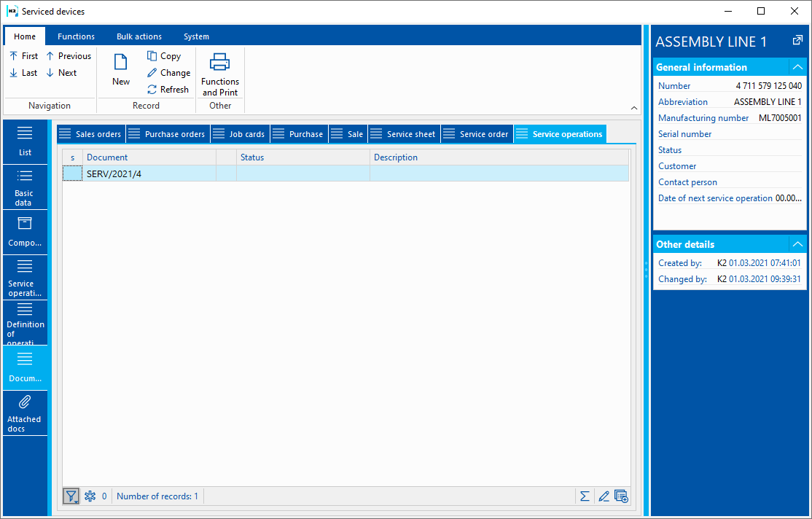This screenshot has width=812, height=519.
Task: Click the K2 app icon in title bar
Action: tap(12, 11)
